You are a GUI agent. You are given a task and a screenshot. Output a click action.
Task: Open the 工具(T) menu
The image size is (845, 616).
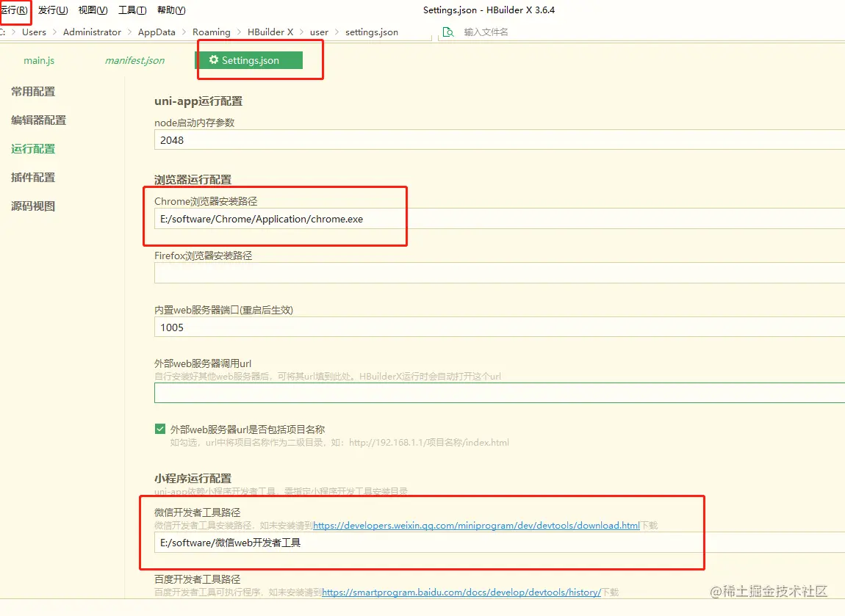click(x=132, y=10)
